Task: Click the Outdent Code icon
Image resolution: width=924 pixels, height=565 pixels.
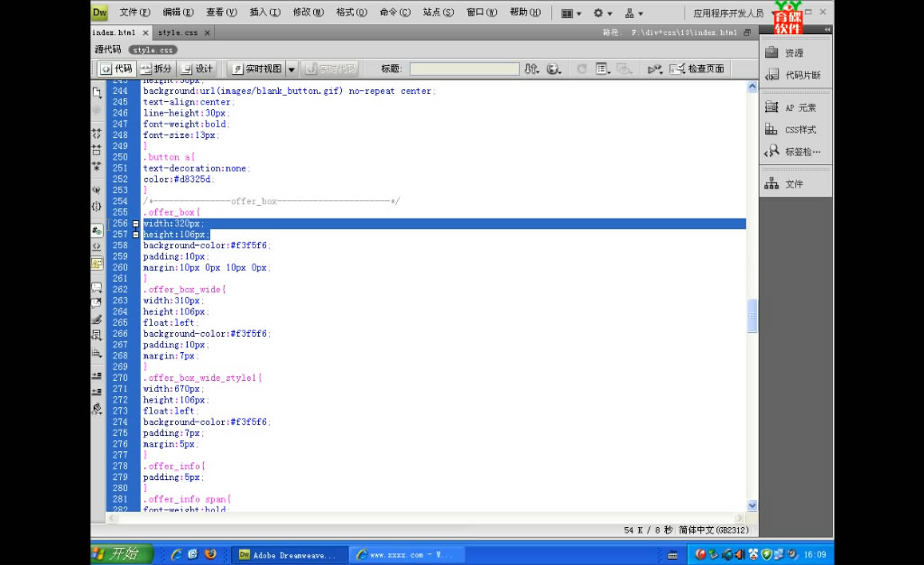Action: pos(97,392)
